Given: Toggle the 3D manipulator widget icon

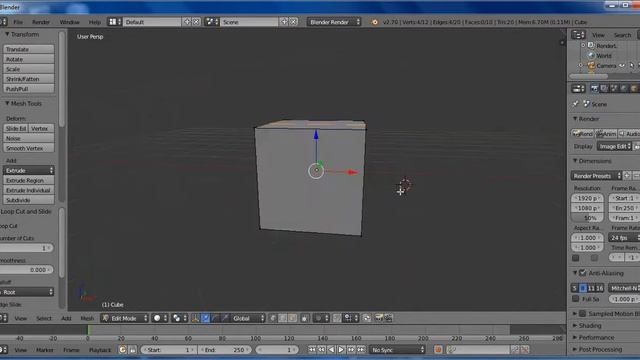Looking at the screenshot, I should [195, 318].
